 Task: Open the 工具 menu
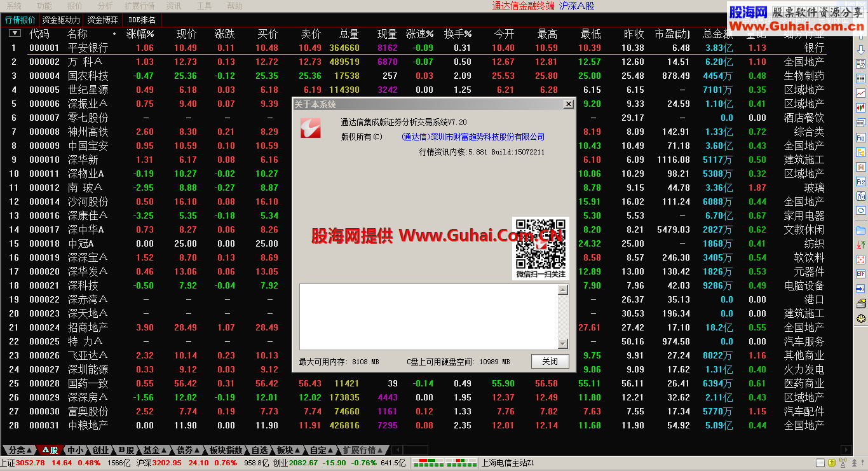tap(204, 6)
